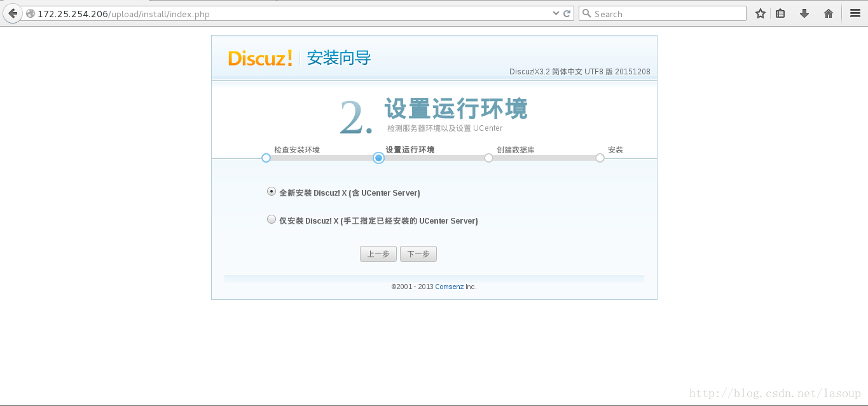This screenshot has width=868, height=406.
Task: Click the subtitle 检测服务器环境以及设置 UCenter
Action: [444, 128]
